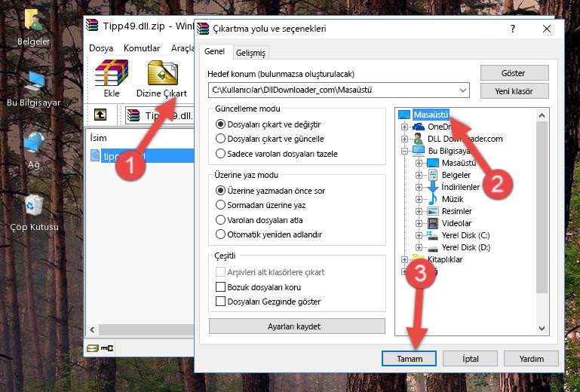Screen dimensions: 580x392
Task: Select top-level Masaüstü in folder tree
Action: coord(431,115)
